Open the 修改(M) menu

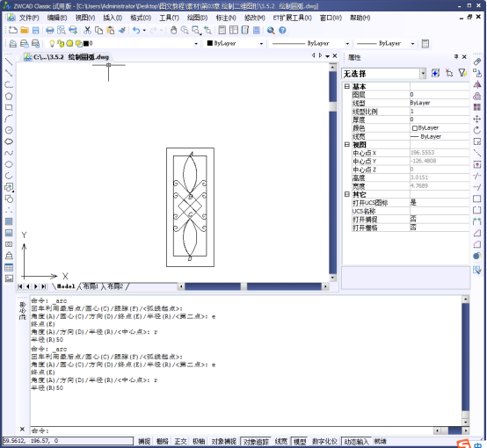[255, 18]
